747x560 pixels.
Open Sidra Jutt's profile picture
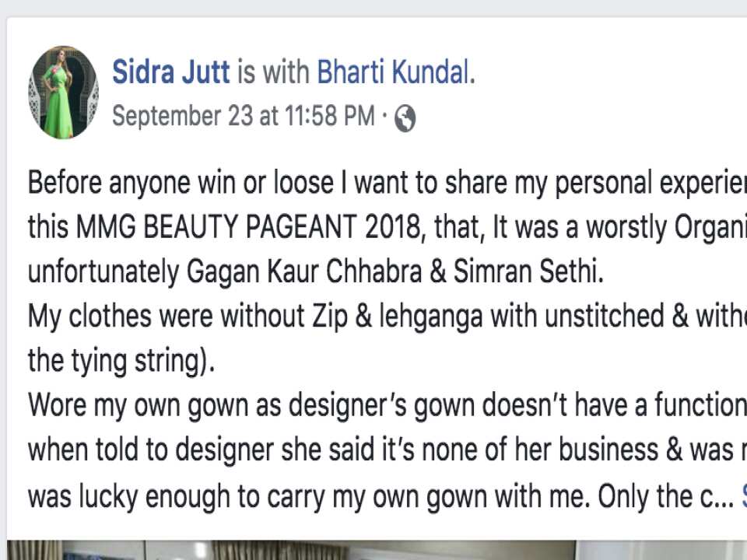(x=63, y=93)
